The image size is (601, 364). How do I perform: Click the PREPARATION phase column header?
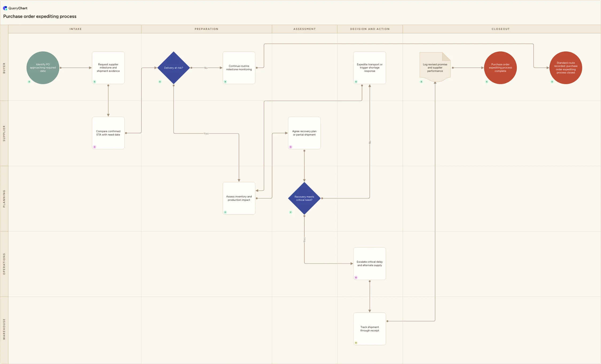pos(206,29)
